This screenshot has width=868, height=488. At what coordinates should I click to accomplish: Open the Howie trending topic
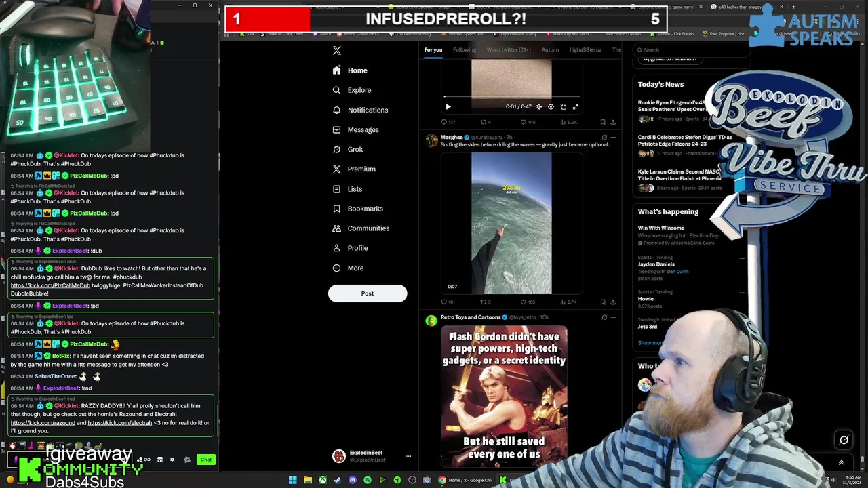point(646,299)
